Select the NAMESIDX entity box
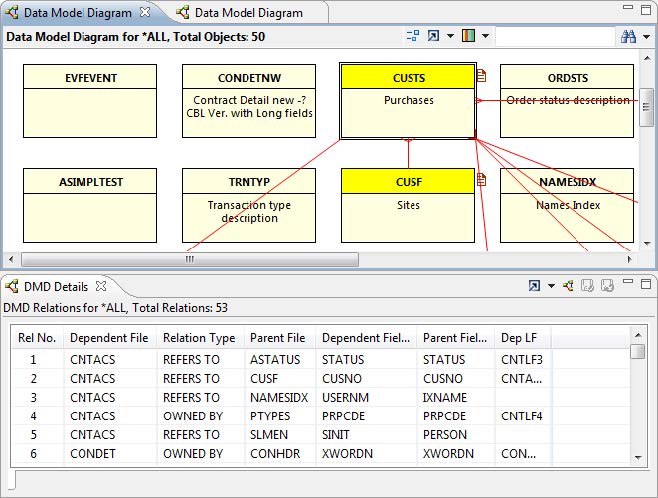Viewport: 658px width, 498px height. point(567,206)
